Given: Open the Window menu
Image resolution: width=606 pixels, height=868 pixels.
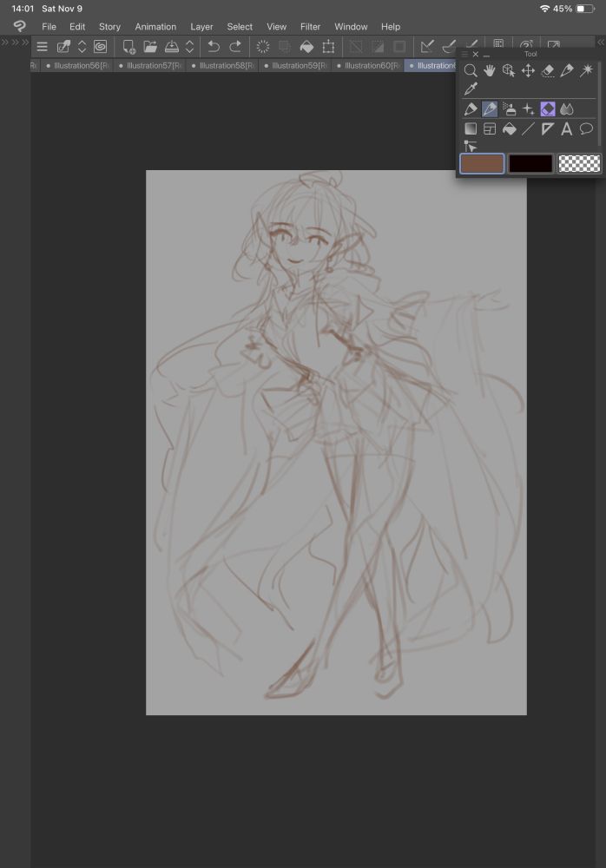Looking at the screenshot, I should click(351, 27).
